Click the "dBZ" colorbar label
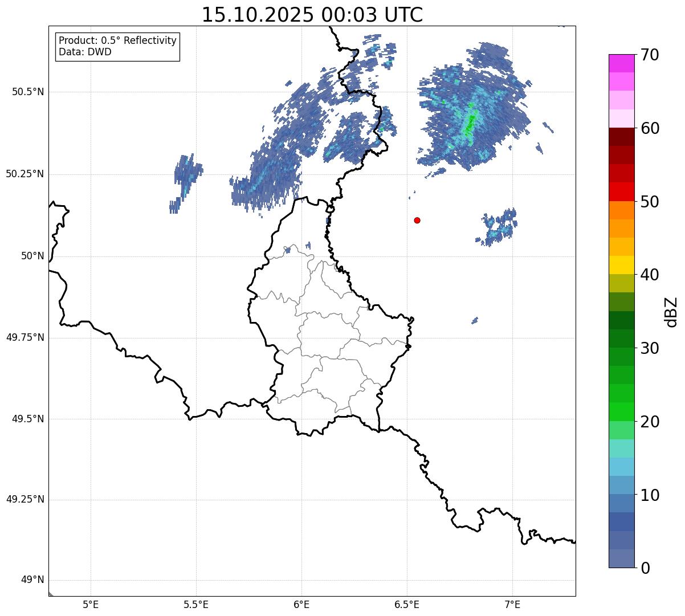Viewport: 685px width, 616px height. [x=671, y=312]
